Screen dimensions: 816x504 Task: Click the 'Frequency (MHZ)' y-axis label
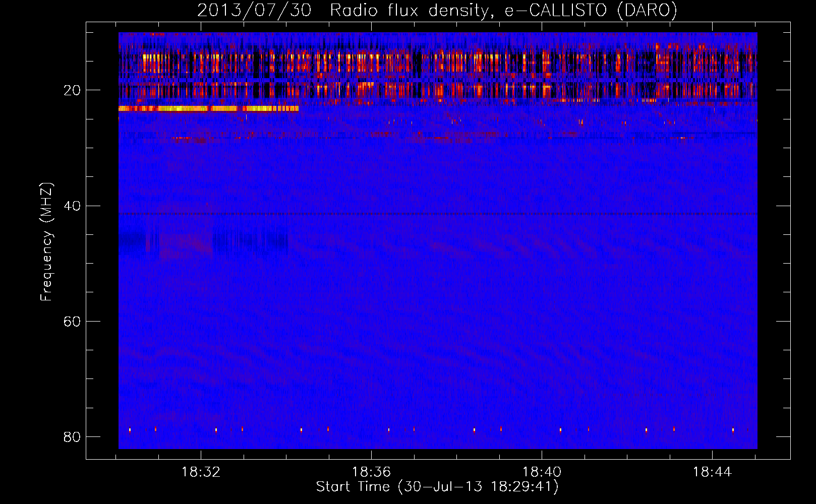[46, 242]
